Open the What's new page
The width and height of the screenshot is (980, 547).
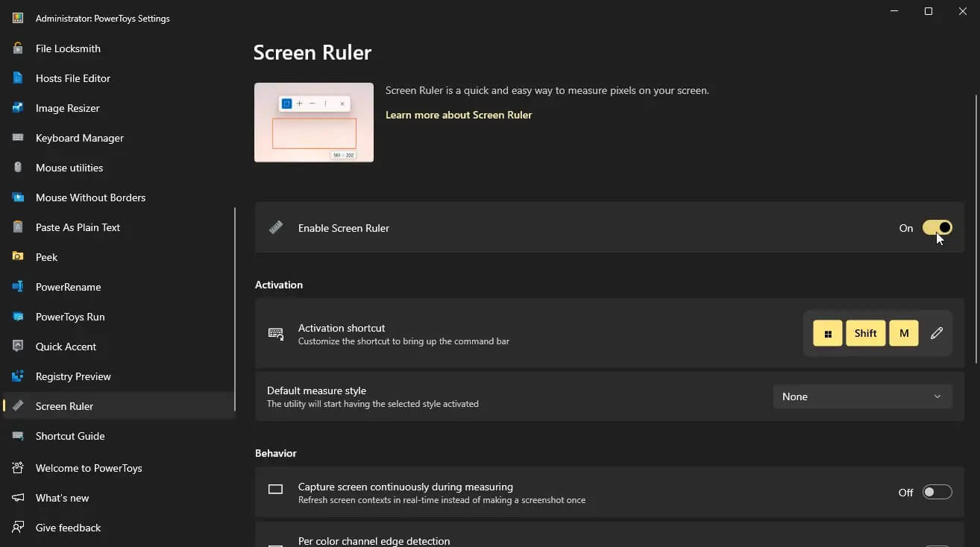(119, 498)
